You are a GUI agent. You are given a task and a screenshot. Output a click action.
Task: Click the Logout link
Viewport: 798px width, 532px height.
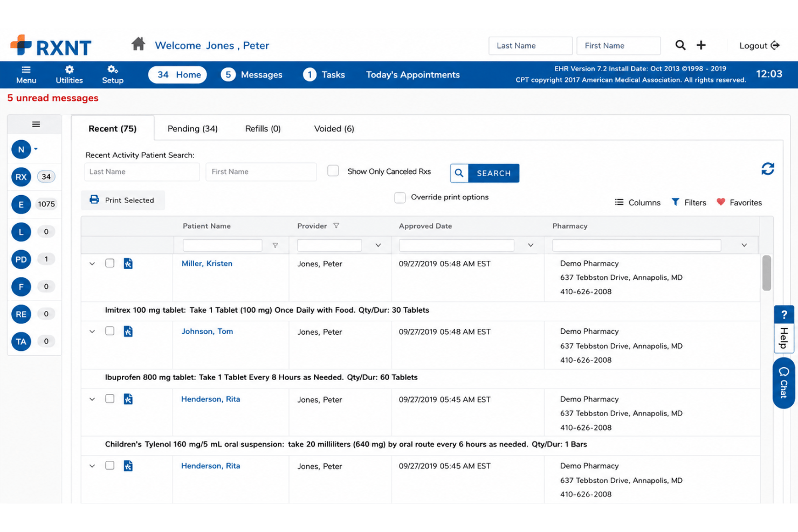pos(759,46)
